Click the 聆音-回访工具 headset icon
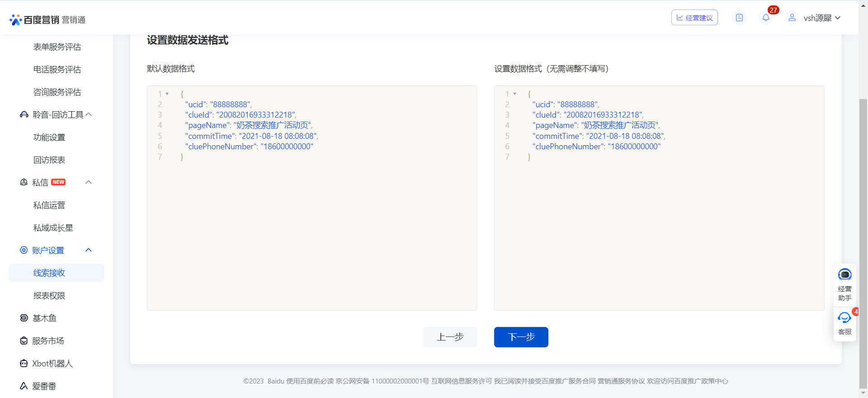868x398 pixels. coord(24,114)
